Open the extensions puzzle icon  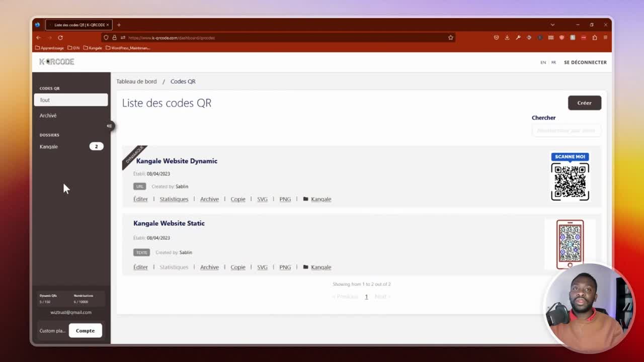tap(595, 38)
